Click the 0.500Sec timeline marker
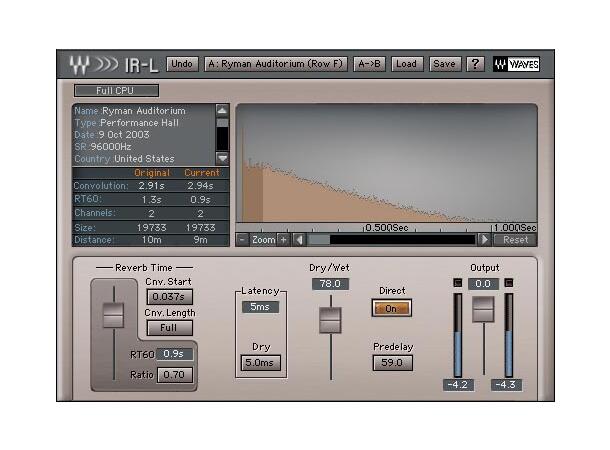Image resolution: width=610 pixels, height=450 pixels. click(x=387, y=228)
